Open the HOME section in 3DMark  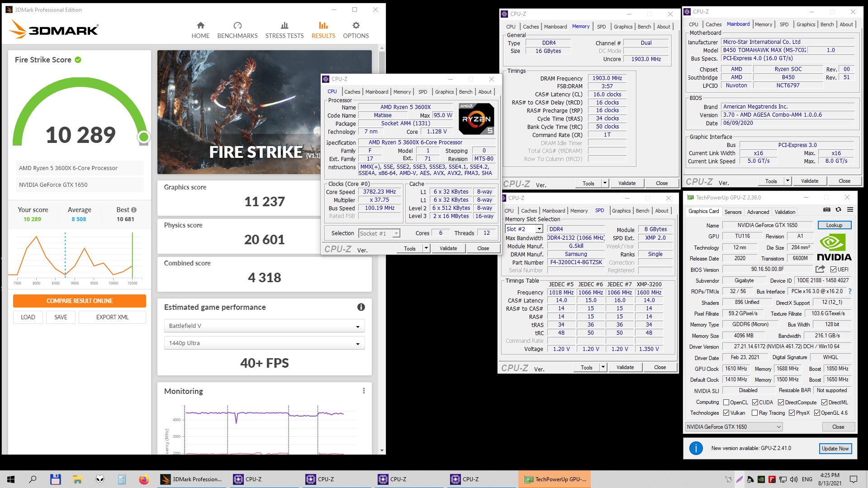coord(200,30)
